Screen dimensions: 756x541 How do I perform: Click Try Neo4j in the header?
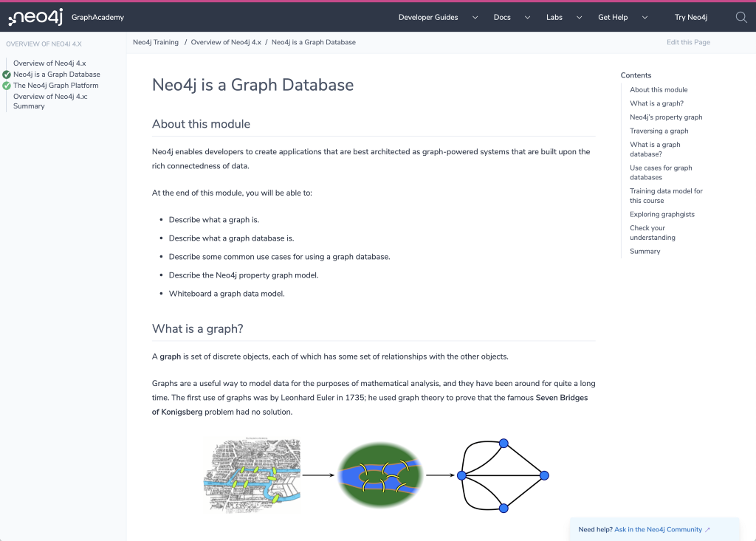click(691, 18)
